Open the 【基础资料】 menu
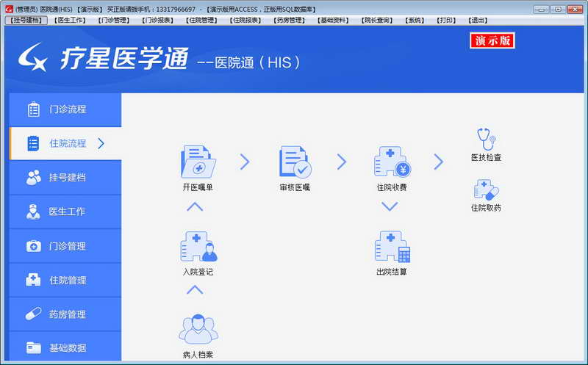Screen dimensions: 588x365 point(333,21)
